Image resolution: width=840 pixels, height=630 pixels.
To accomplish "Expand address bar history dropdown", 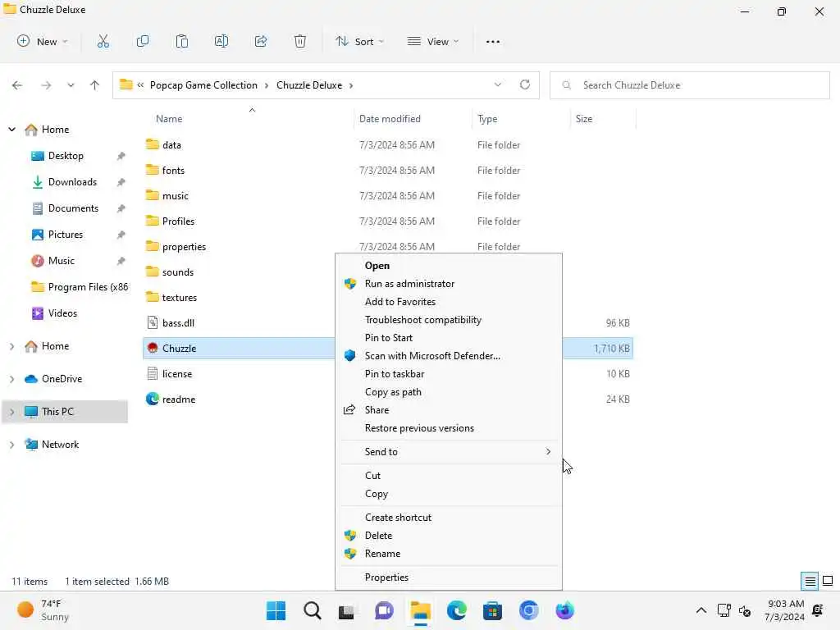I will 498,84.
